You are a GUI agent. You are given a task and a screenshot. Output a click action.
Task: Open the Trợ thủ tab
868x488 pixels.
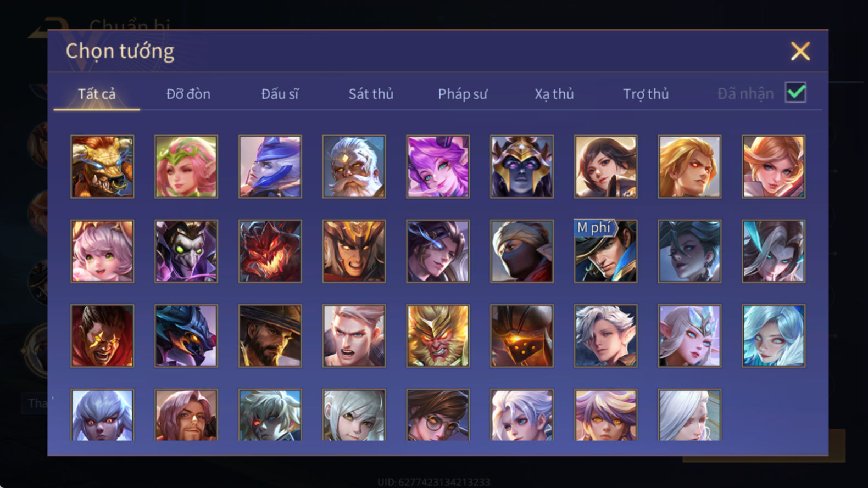coord(646,94)
